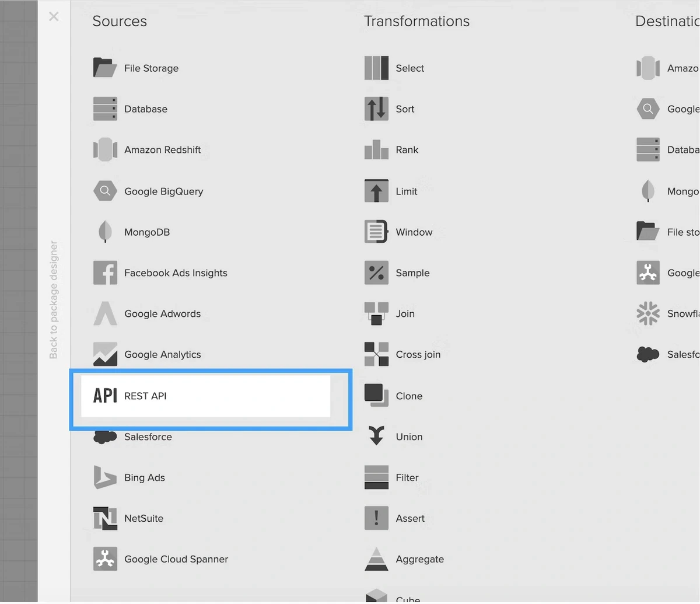The height and width of the screenshot is (604, 700).
Task: Select the Google Cloud Spanner source icon
Action: [105, 559]
